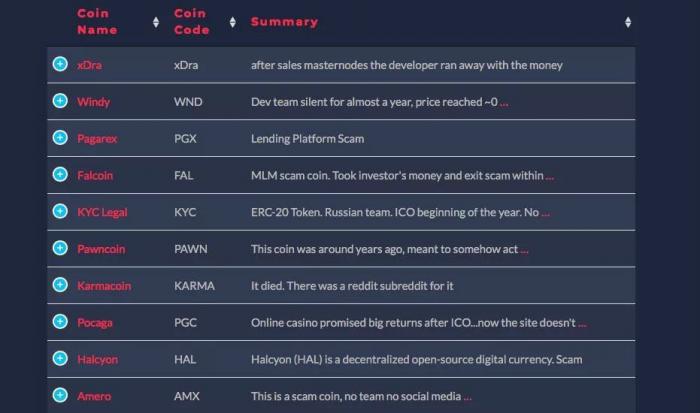Image resolution: width=700 pixels, height=413 pixels.
Task: Open the Falcoin coin link
Action: [95, 176]
